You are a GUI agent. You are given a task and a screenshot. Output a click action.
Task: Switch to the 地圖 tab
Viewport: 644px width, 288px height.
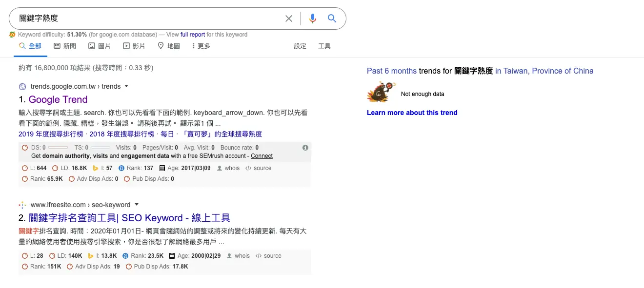coord(169,46)
